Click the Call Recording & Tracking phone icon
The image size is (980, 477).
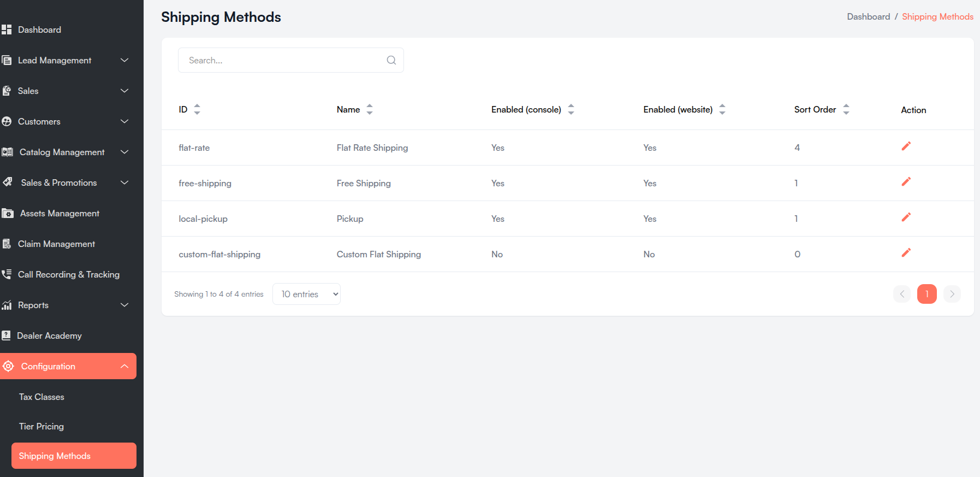pyautogui.click(x=7, y=274)
